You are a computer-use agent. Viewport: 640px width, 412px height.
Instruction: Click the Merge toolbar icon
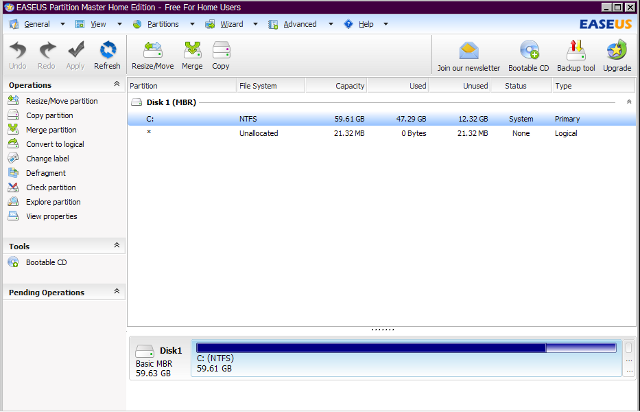point(192,55)
